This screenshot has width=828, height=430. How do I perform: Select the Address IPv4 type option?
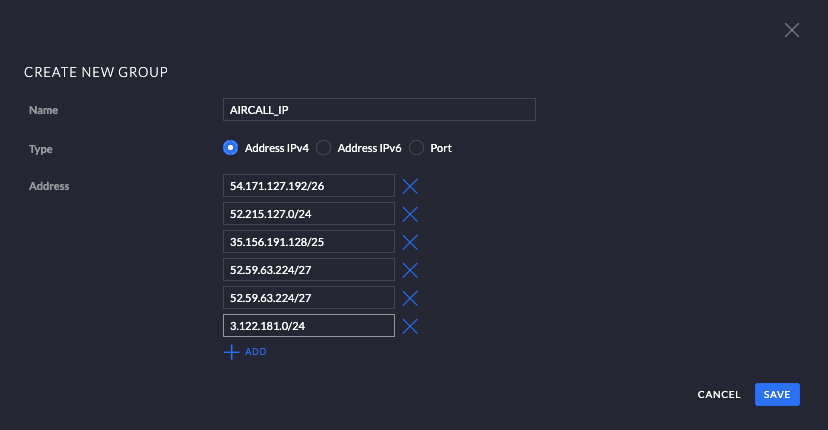[231, 148]
